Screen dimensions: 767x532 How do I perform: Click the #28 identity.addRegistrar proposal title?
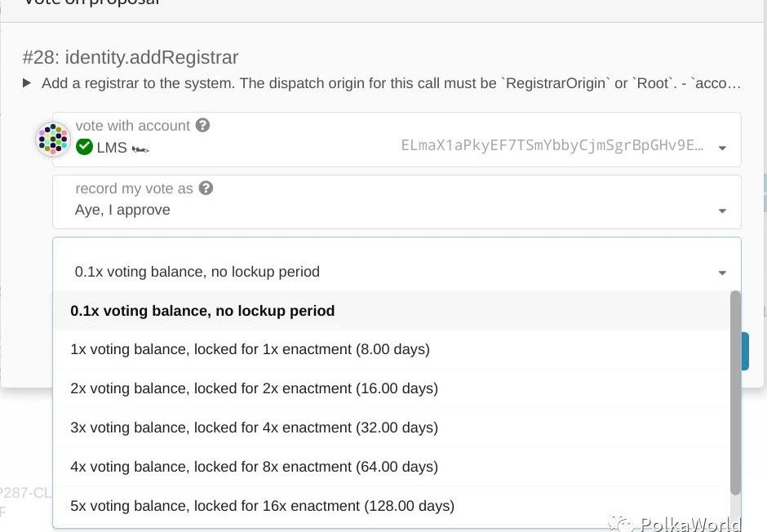point(131,58)
